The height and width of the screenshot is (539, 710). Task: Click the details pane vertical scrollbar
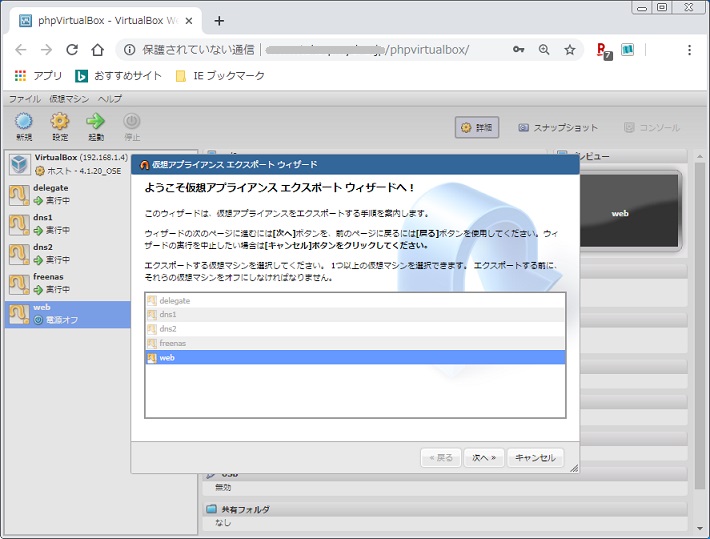pyautogui.click(x=699, y=326)
